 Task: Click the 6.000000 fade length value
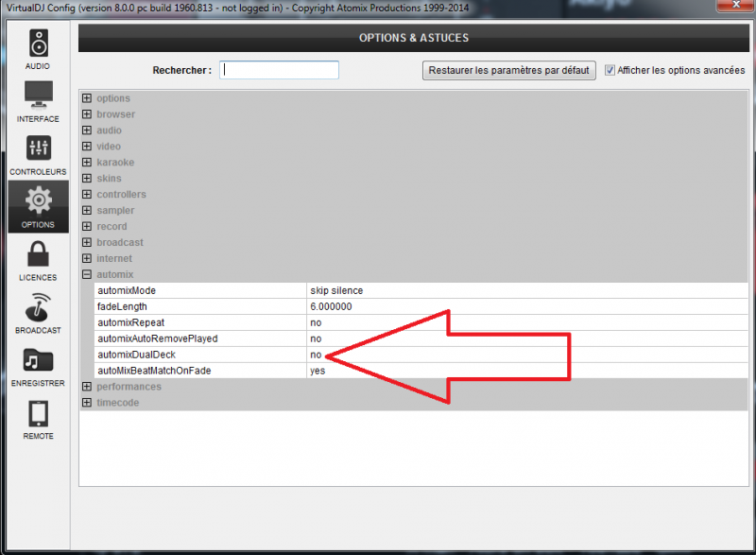tap(332, 306)
